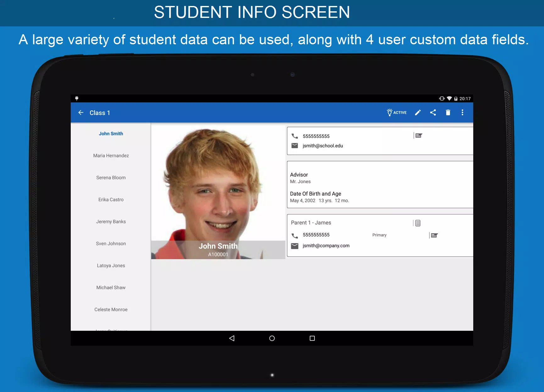Select Serena Bloom in student list
Image resolution: width=544 pixels, height=392 pixels.
coord(111,177)
